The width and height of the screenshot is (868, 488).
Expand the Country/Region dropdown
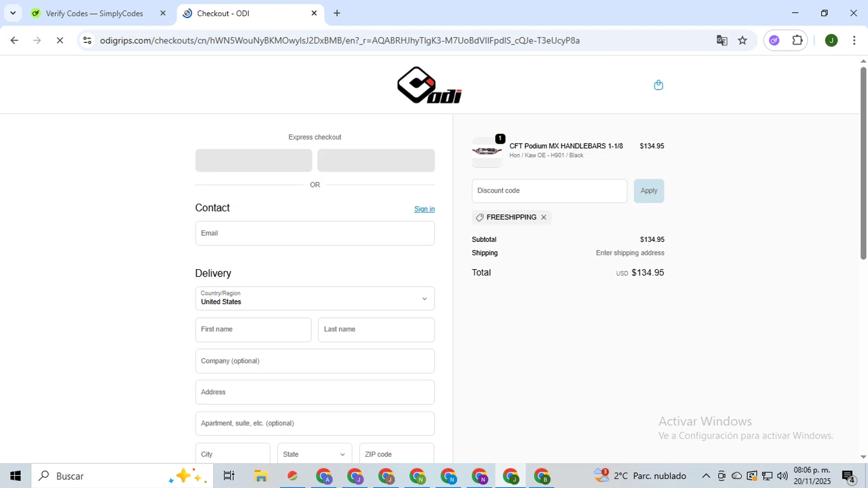(x=315, y=299)
